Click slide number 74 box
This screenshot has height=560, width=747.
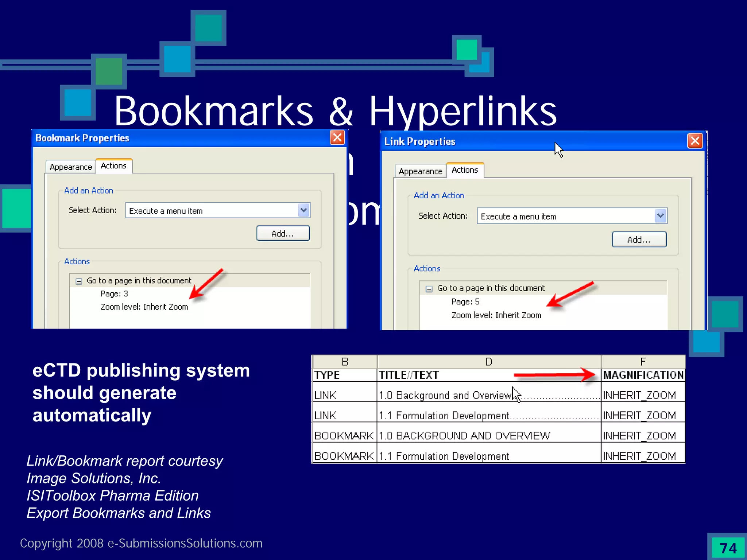pyautogui.click(x=728, y=548)
